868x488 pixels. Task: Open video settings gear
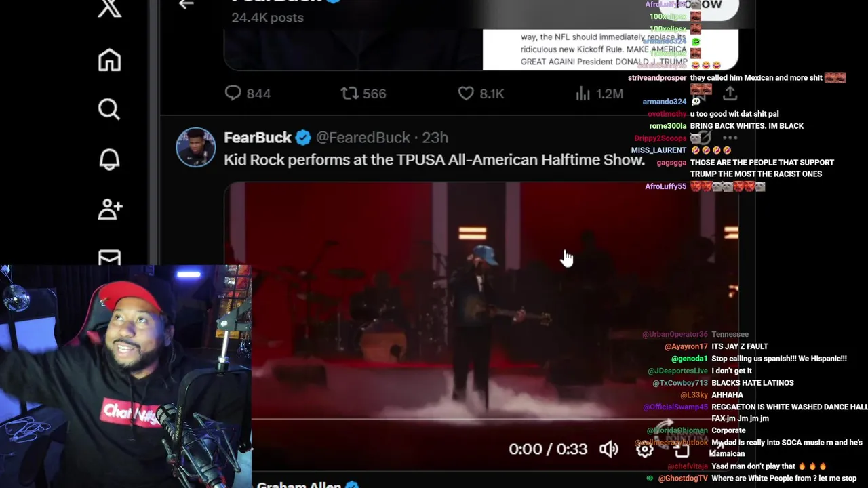(x=644, y=449)
